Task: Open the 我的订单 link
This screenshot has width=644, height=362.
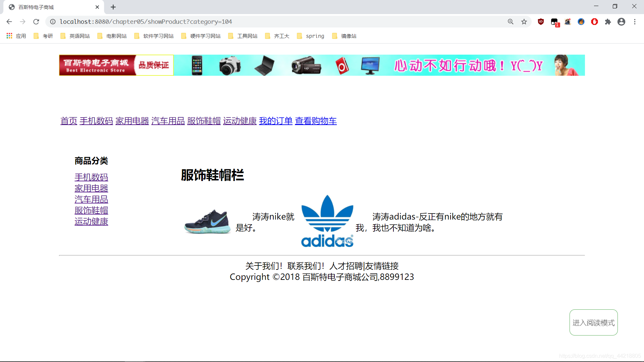Action: coord(276,121)
